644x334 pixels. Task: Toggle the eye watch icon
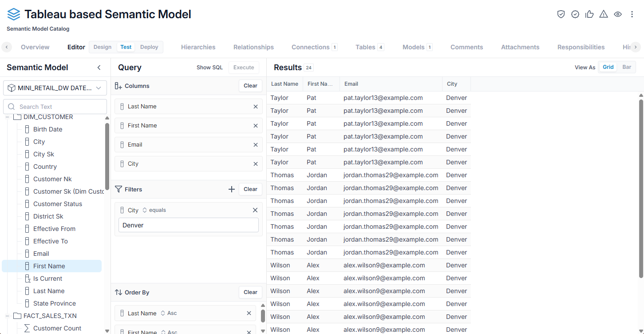click(618, 14)
